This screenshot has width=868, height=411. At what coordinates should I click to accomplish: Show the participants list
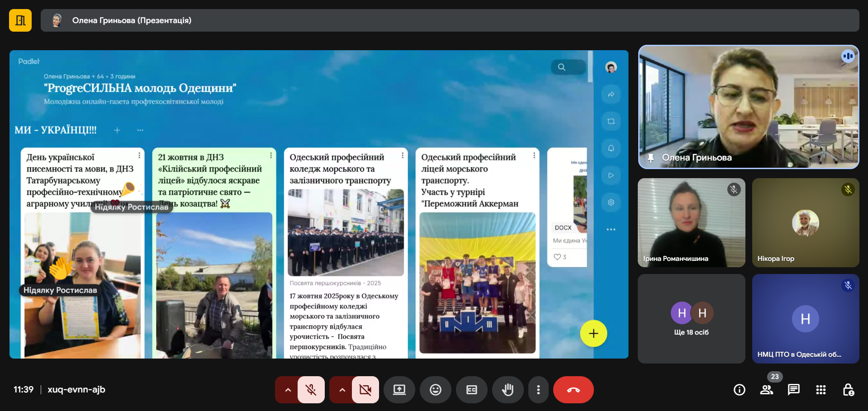(766, 389)
